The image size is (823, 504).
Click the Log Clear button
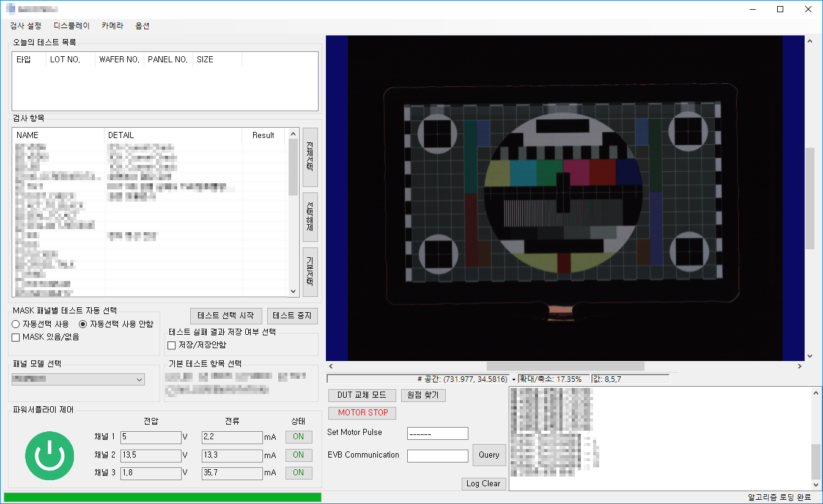pyautogui.click(x=484, y=484)
